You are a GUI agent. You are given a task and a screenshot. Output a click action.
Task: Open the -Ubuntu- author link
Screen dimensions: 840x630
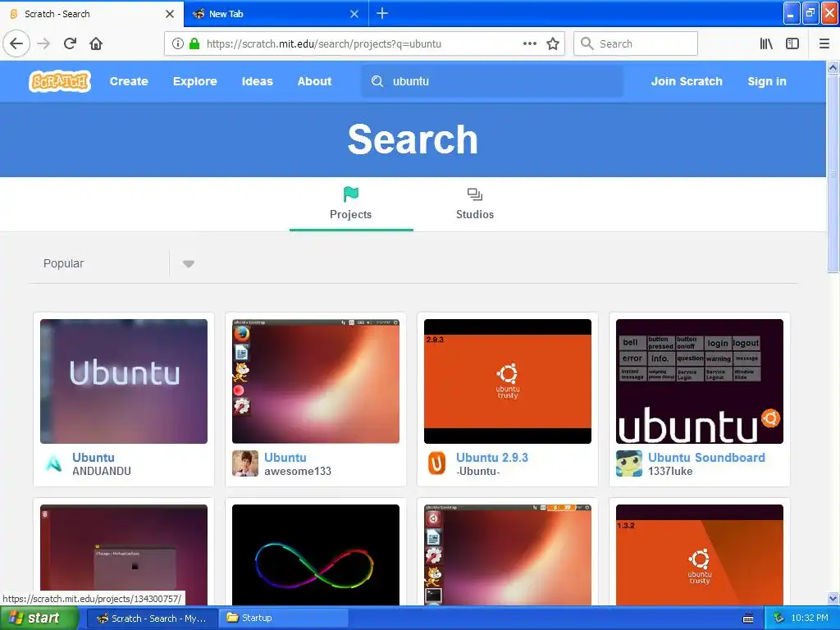pyautogui.click(x=478, y=472)
